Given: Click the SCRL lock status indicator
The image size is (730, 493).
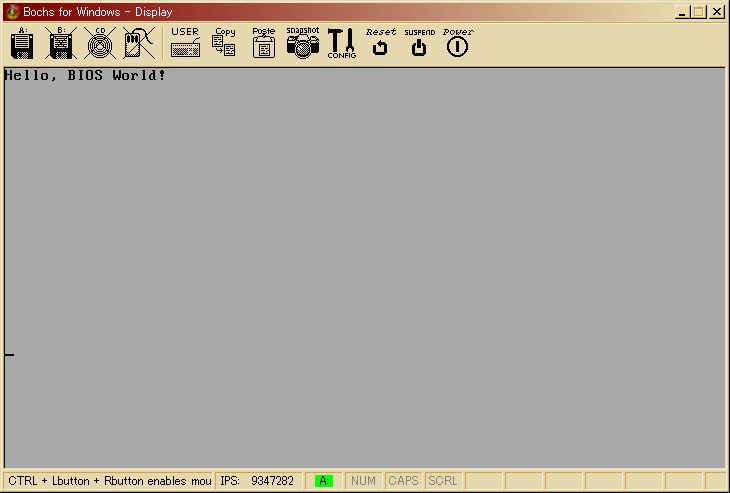Looking at the screenshot, I should (x=443, y=480).
